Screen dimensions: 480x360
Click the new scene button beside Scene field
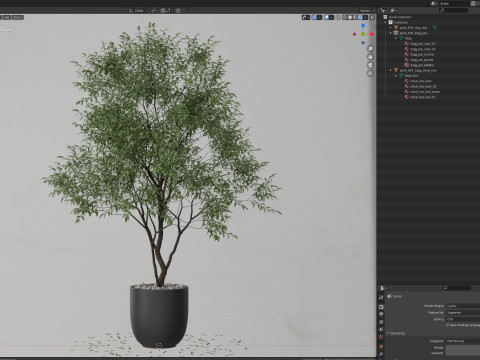click(473, 3)
